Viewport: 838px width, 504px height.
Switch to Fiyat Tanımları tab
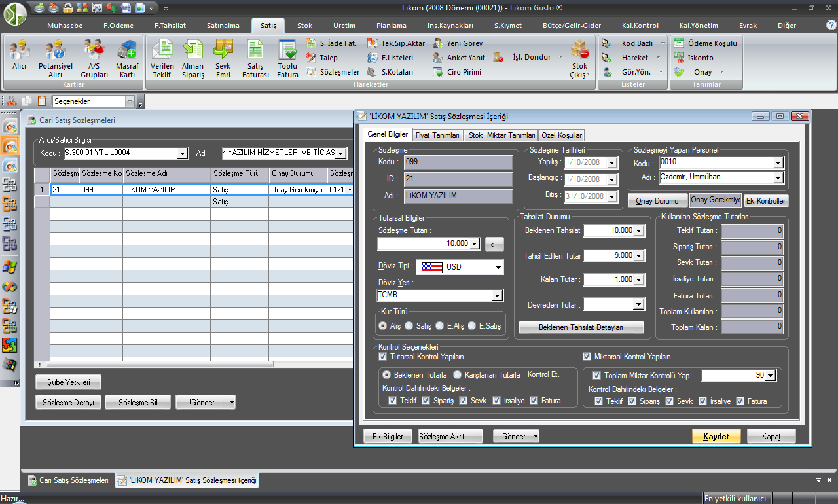coord(437,135)
